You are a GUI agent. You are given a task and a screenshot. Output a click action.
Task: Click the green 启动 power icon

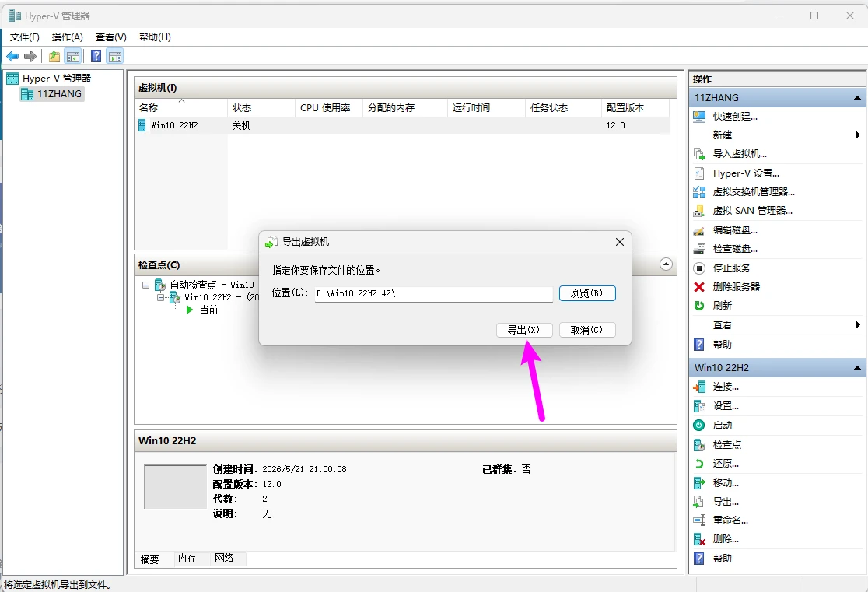699,426
